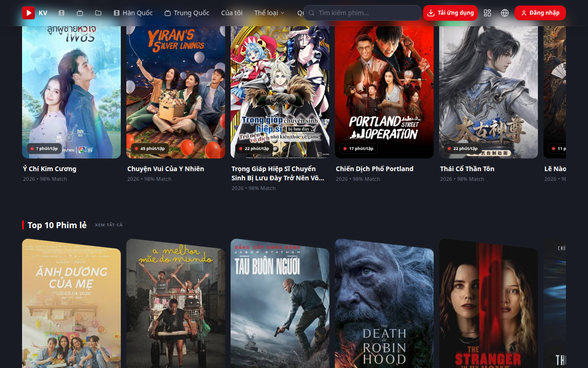Open the Ánh Dương Của Mẹ poster
This screenshot has height=368, width=588.
tap(72, 304)
